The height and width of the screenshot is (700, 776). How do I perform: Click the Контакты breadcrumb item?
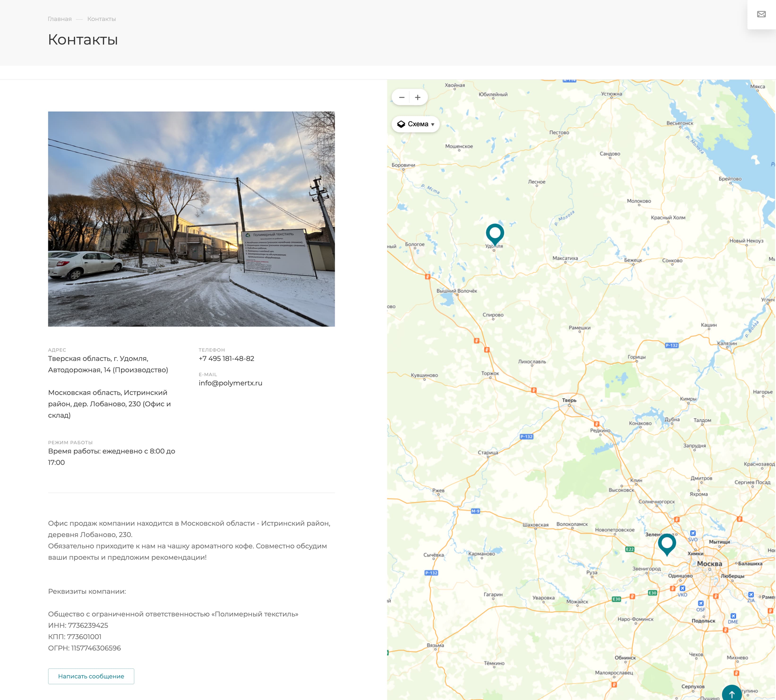tap(101, 19)
